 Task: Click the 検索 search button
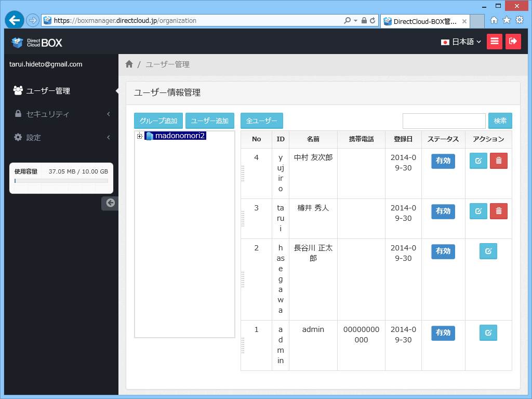[x=500, y=120]
